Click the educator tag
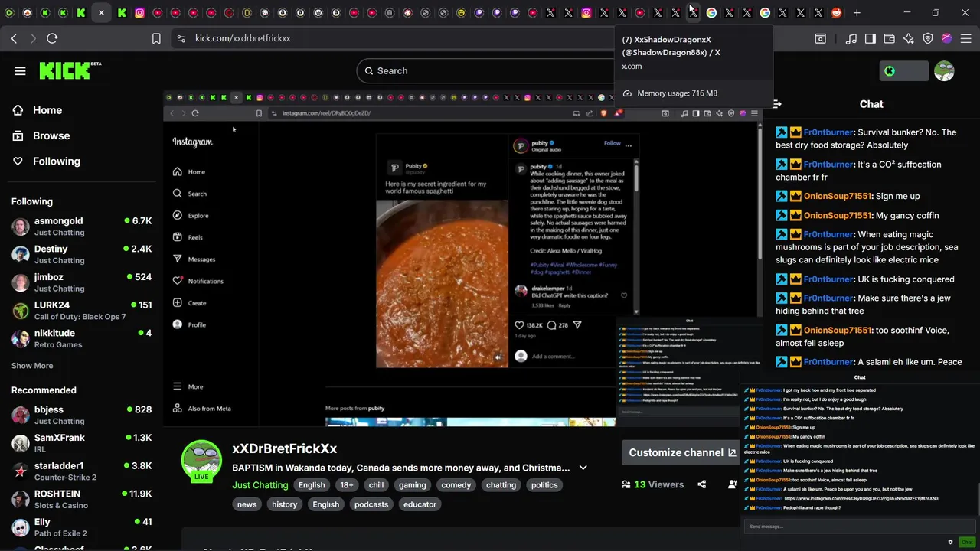Screen dimensions: 980x551 [420, 504]
